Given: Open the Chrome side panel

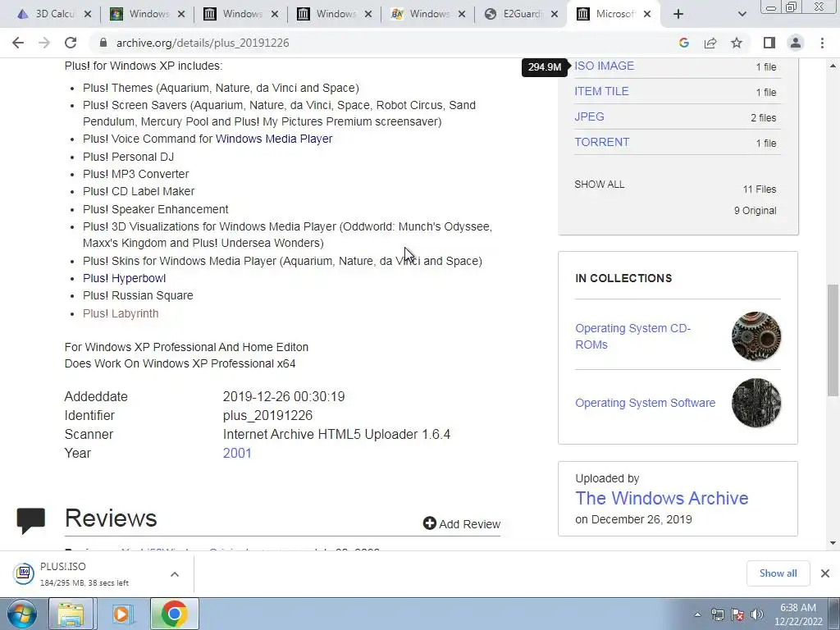Looking at the screenshot, I should (x=769, y=43).
